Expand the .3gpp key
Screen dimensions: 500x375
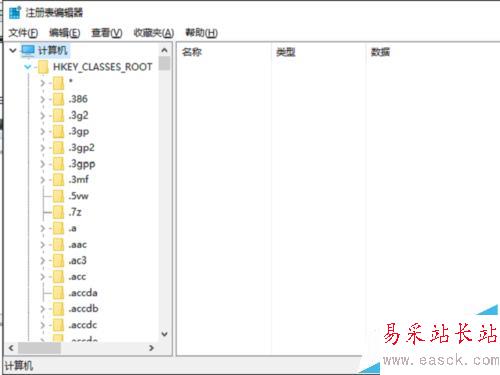click(x=43, y=164)
